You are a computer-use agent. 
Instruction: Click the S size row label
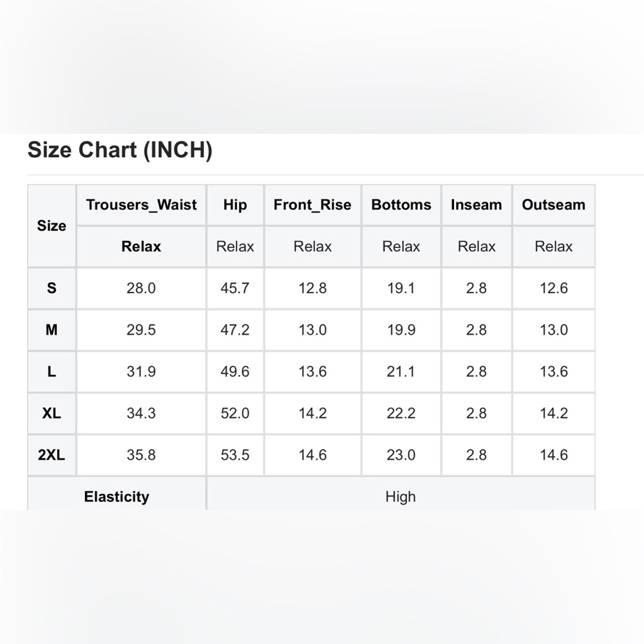(52, 289)
